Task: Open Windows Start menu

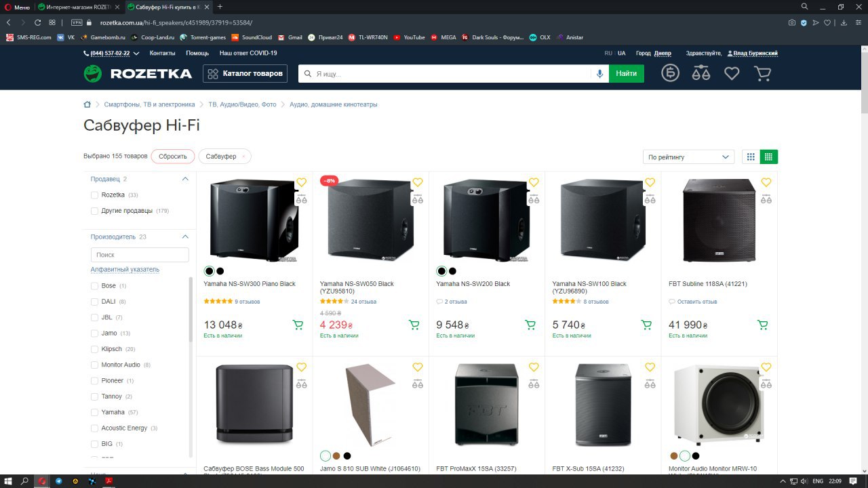Action: click(8, 481)
